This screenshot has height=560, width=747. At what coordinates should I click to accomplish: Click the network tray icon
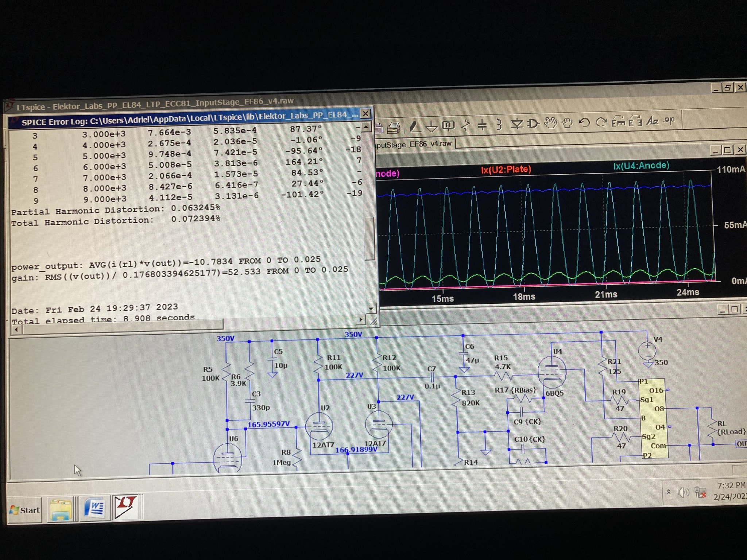click(700, 492)
